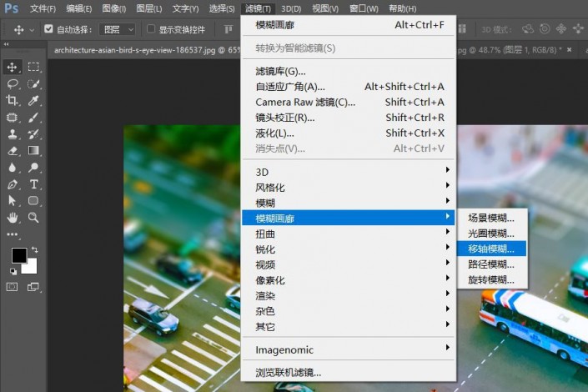The height and width of the screenshot is (392, 588).
Task: Select the Crop tool
Action: point(12,100)
